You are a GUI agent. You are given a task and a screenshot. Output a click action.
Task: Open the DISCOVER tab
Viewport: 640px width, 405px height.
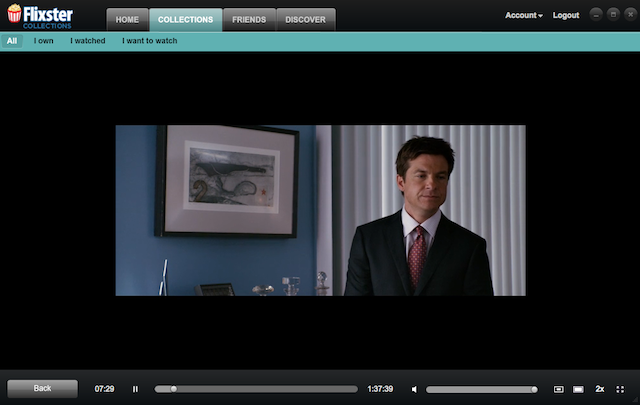(x=306, y=20)
